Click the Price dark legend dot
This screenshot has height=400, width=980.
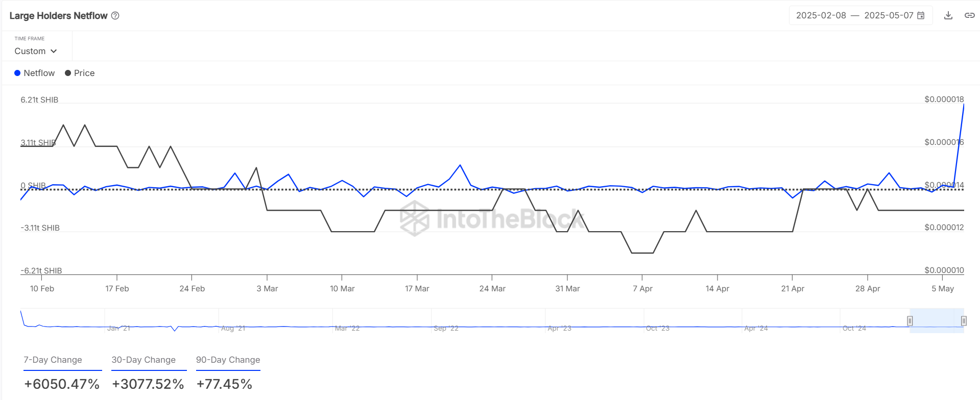click(x=68, y=73)
